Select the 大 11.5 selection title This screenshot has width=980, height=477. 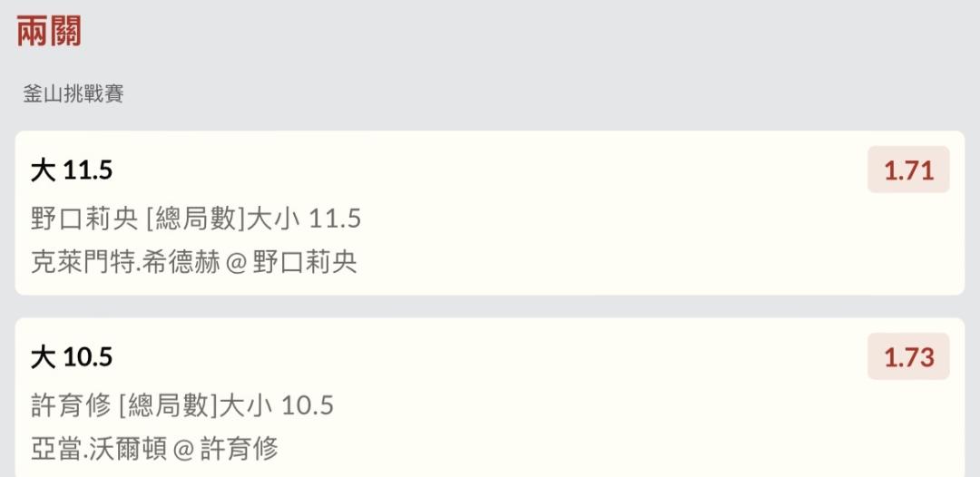point(72,170)
